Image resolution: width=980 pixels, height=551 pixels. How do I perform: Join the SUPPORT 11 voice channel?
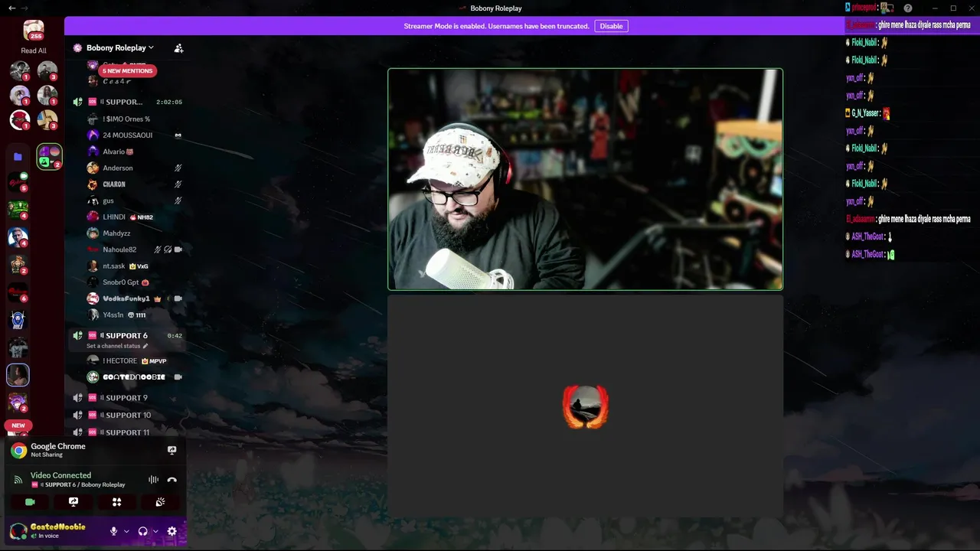click(x=127, y=432)
